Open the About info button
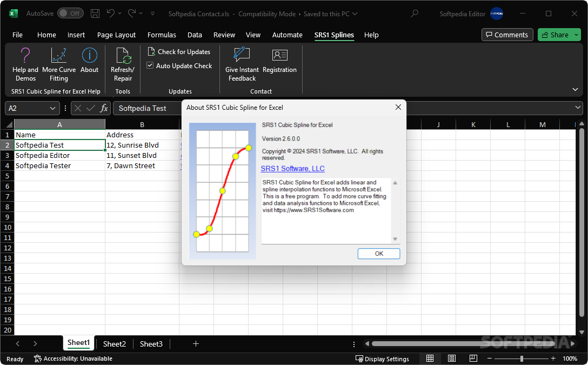 [x=89, y=60]
